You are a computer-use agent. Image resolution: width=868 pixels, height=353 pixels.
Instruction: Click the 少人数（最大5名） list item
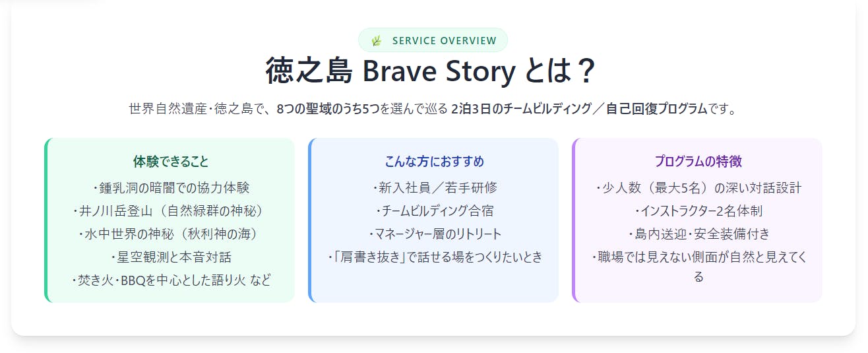click(x=698, y=188)
